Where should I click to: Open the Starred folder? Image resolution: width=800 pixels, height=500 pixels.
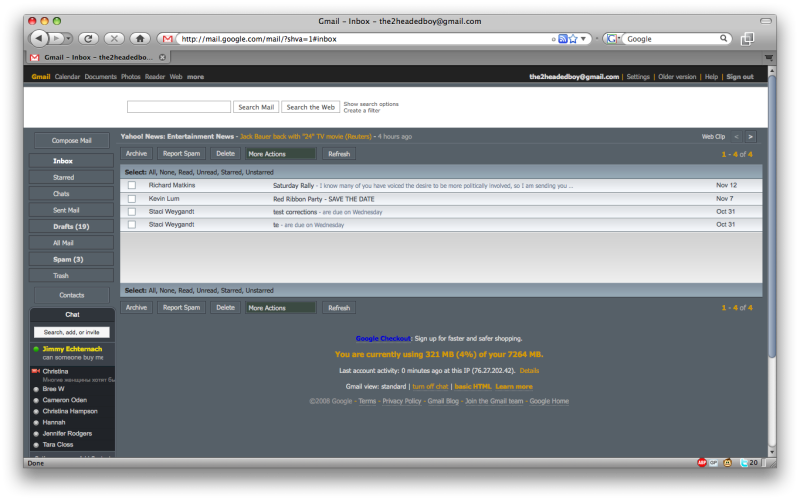coord(71,178)
